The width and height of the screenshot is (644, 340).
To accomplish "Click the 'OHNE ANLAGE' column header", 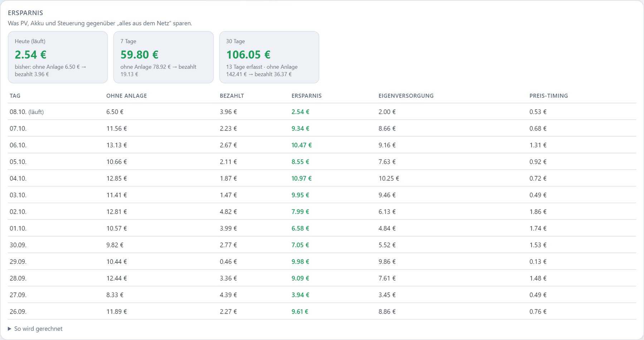I will click(127, 96).
